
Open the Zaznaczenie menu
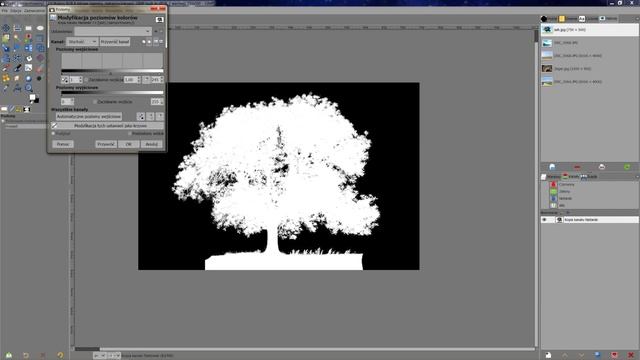[35, 11]
